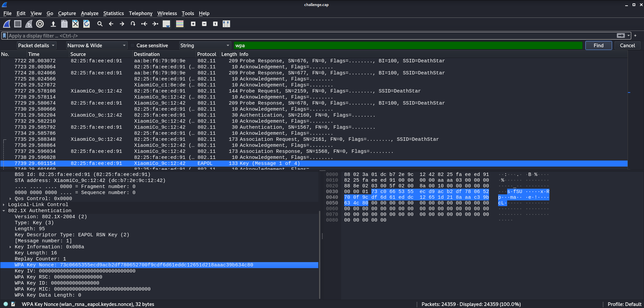Sort by the Source column header

click(x=101, y=54)
